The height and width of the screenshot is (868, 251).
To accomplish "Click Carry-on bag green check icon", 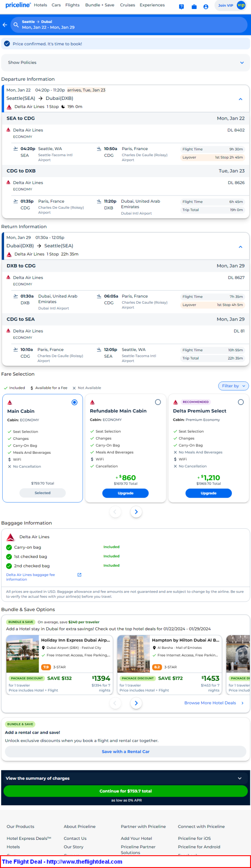I will click(9, 547).
